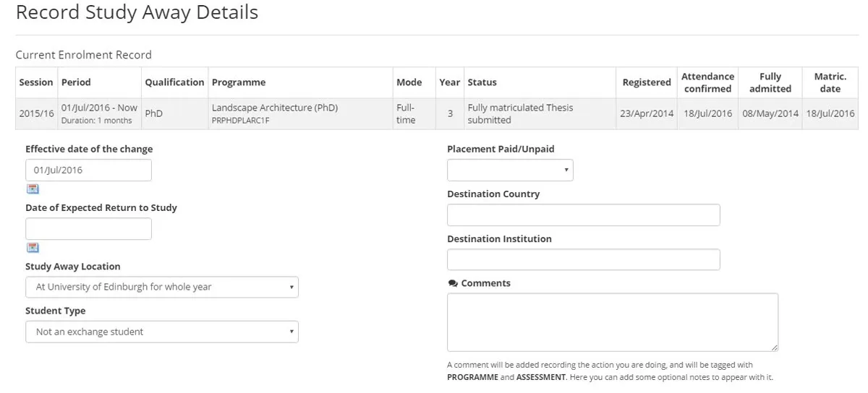868x393 pixels.
Task: Open the Student Type dropdown
Action: [162, 332]
